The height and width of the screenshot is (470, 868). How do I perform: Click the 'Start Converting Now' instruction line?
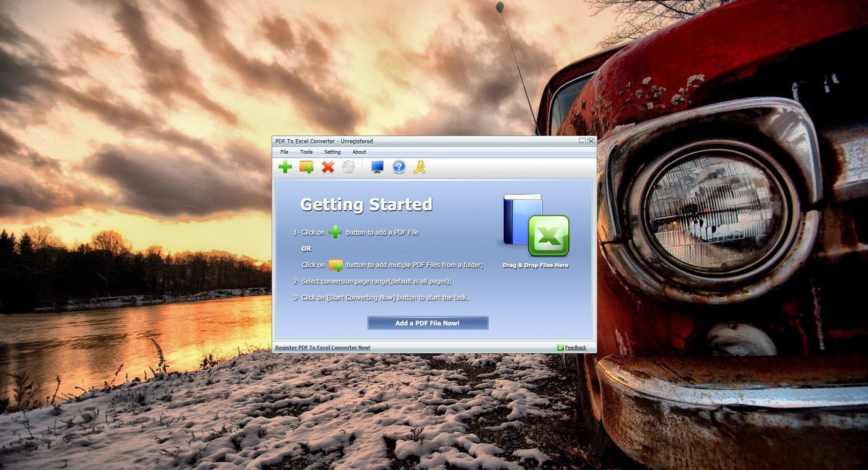tap(381, 298)
